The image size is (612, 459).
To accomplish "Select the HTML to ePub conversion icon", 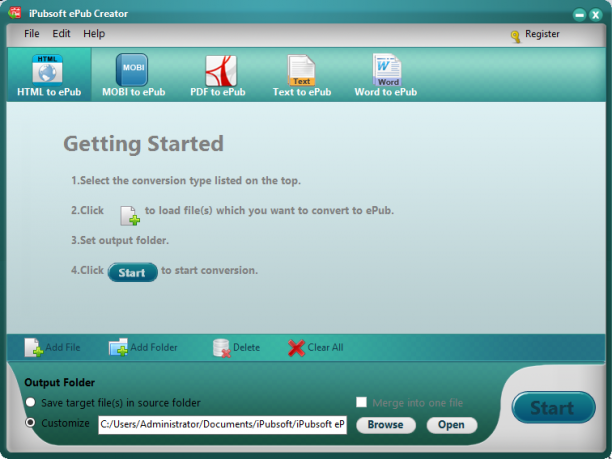I will (47, 70).
